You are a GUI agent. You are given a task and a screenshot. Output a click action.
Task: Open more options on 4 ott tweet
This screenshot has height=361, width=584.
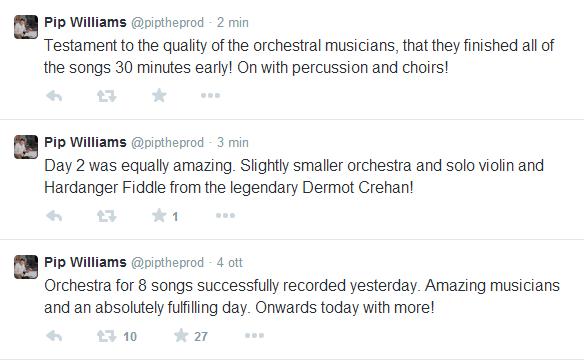coord(254,335)
